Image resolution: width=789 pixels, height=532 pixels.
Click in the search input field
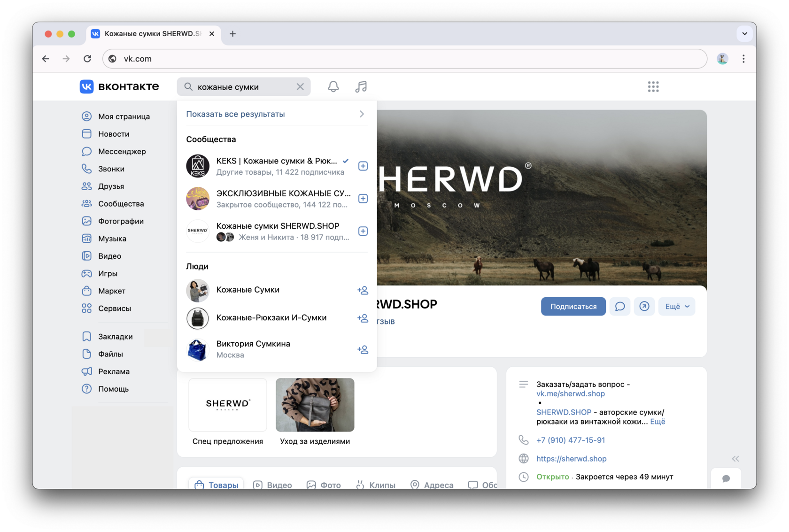pyautogui.click(x=244, y=87)
